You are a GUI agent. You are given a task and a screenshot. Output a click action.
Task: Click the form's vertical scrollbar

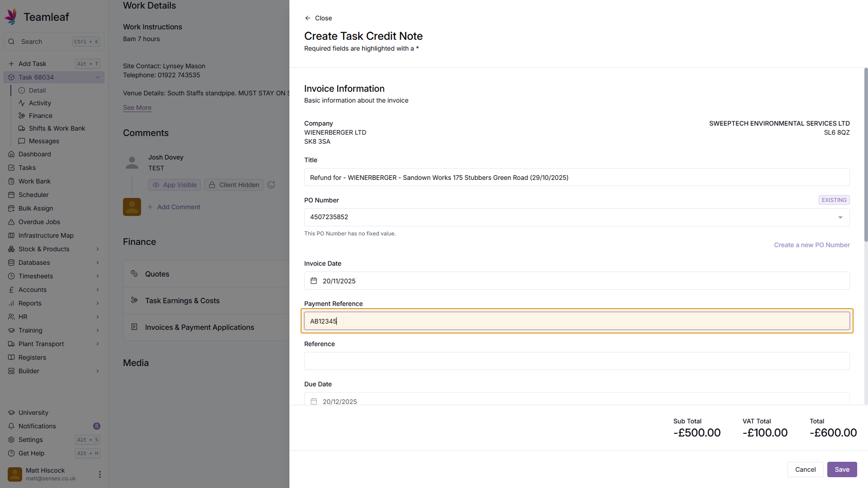click(865, 154)
